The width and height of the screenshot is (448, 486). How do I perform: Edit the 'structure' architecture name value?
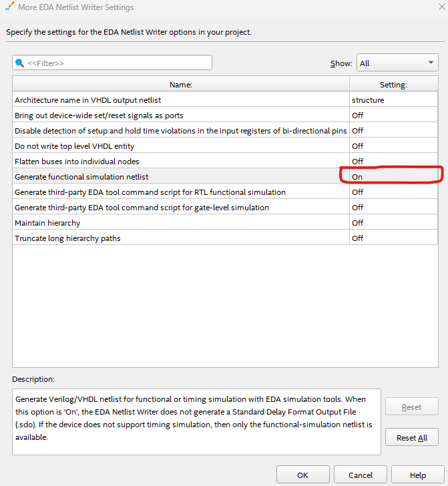coord(393,100)
